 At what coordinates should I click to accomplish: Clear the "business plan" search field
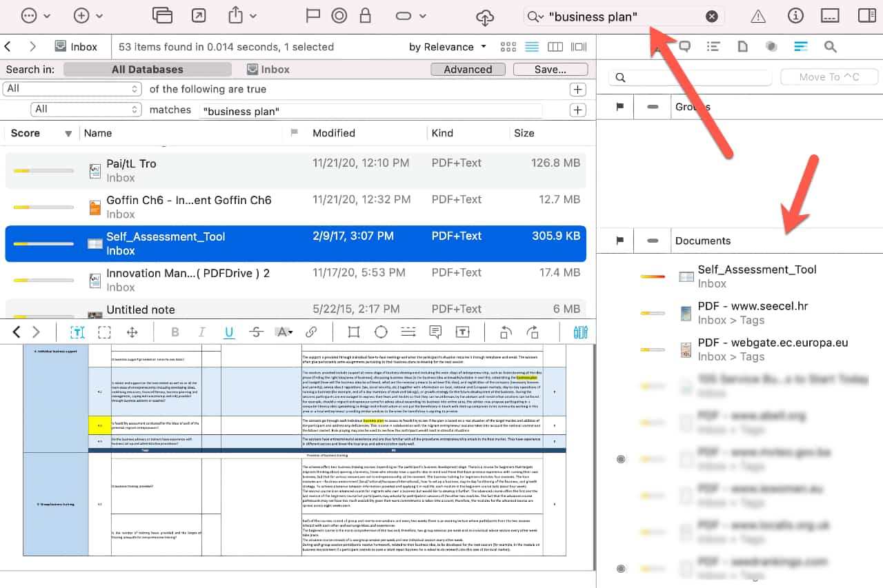click(x=712, y=17)
